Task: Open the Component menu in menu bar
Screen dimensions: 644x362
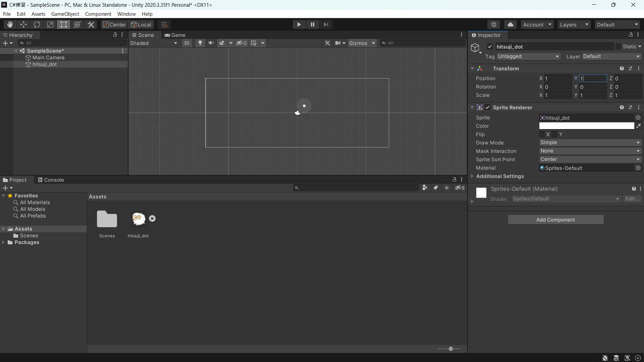Action: (98, 14)
